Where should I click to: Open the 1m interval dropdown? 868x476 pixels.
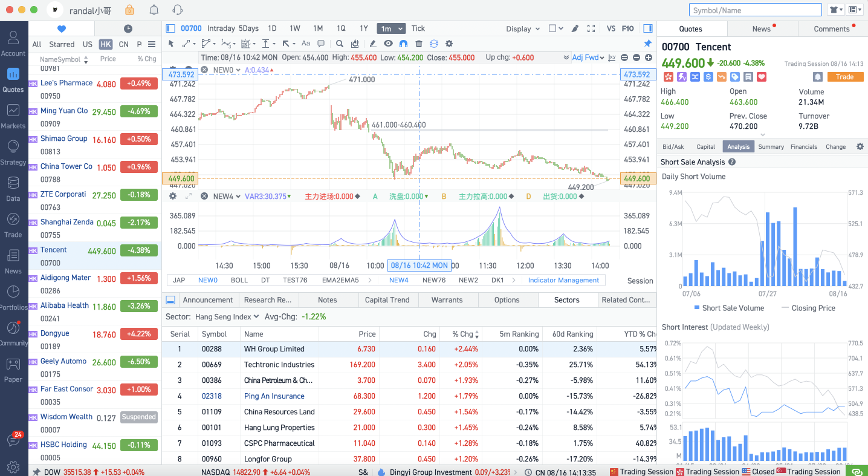point(392,28)
